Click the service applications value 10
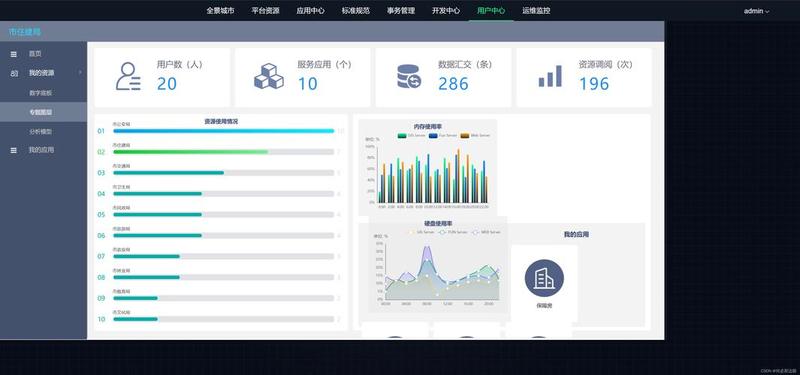The height and width of the screenshot is (375, 800). tap(308, 84)
